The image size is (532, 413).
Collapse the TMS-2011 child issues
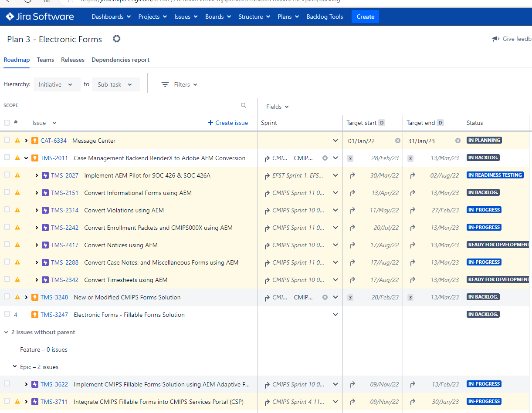point(26,158)
